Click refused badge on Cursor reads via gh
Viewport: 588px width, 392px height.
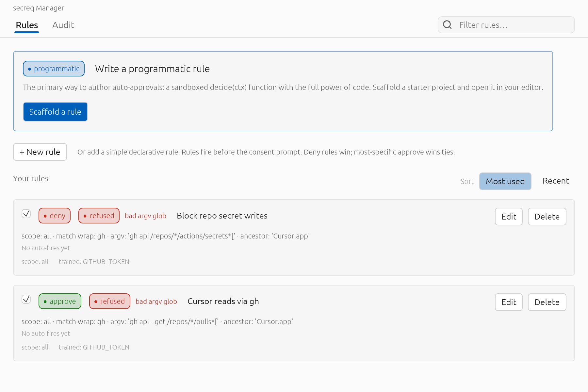point(110,301)
